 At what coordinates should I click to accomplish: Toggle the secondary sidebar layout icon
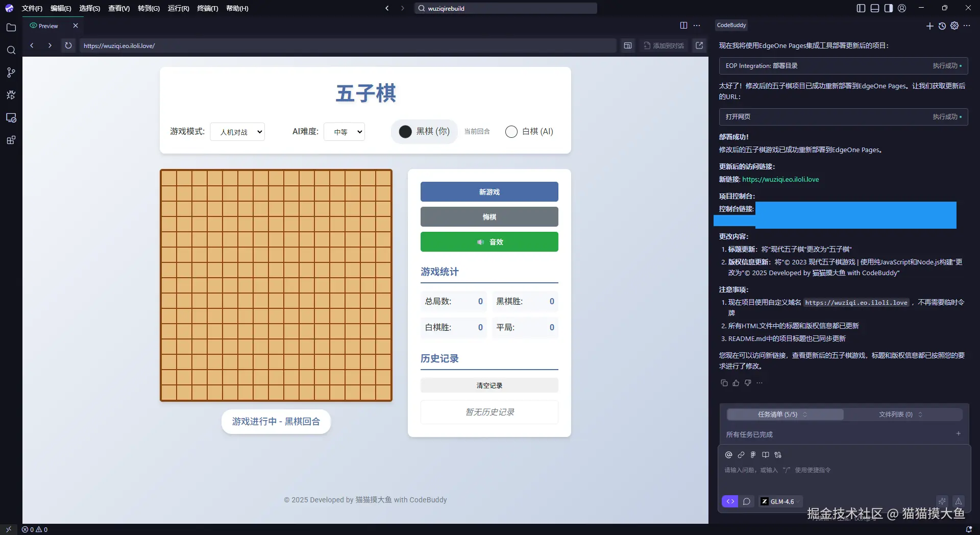click(889, 8)
